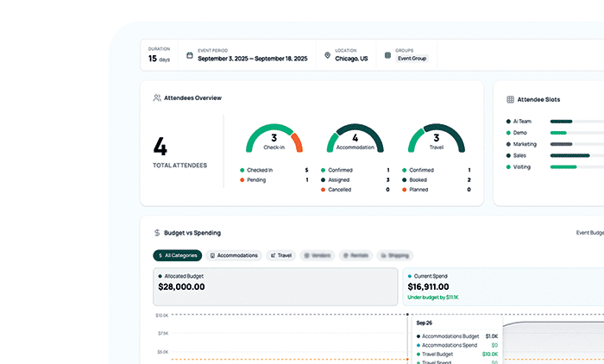Click the Confirmed entry under Travel

coord(437,170)
